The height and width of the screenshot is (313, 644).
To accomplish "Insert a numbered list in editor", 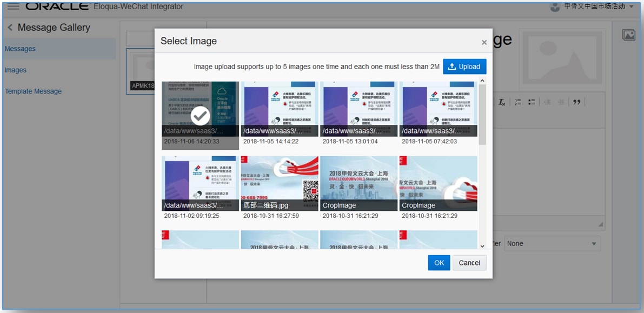I will [x=517, y=102].
